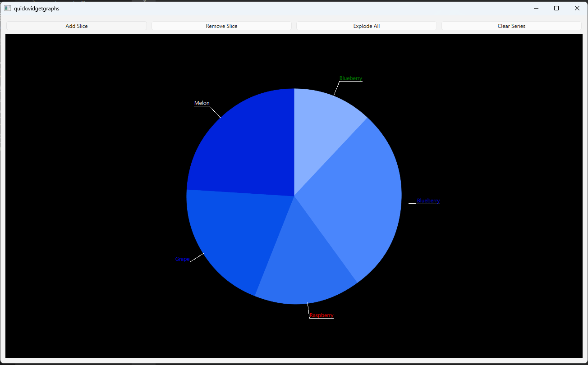
Task: Click the Grape label text
Action: (182, 259)
